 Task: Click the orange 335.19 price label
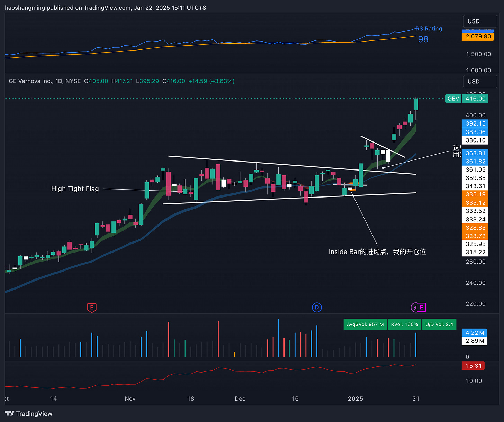coord(475,194)
